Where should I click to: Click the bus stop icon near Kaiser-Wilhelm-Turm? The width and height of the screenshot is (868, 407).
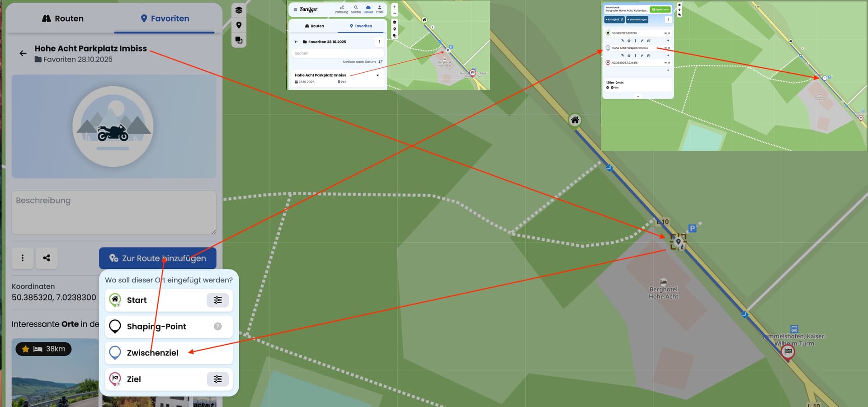point(794,329)
